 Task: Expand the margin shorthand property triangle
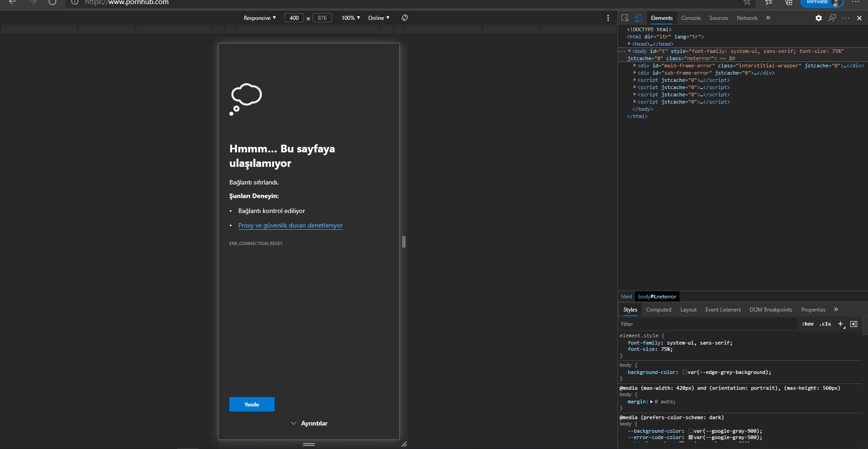[x=651, y=402]
